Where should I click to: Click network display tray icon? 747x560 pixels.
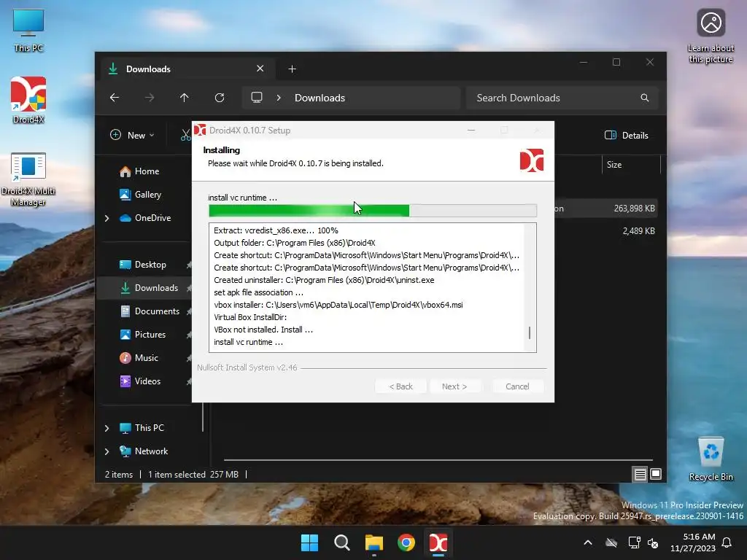634,542
